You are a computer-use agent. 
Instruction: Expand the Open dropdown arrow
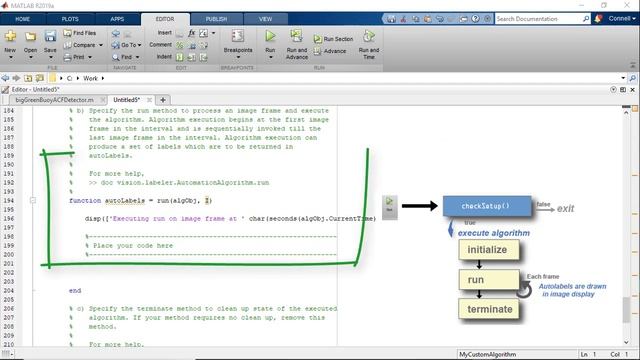[30, 58]
